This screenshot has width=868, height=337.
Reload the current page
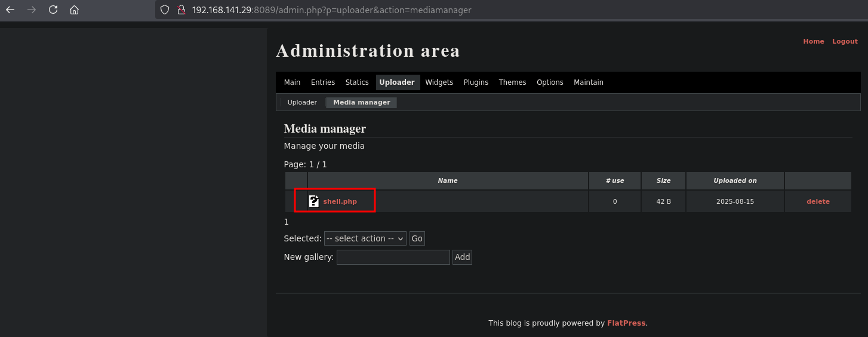tap(53, 10)
